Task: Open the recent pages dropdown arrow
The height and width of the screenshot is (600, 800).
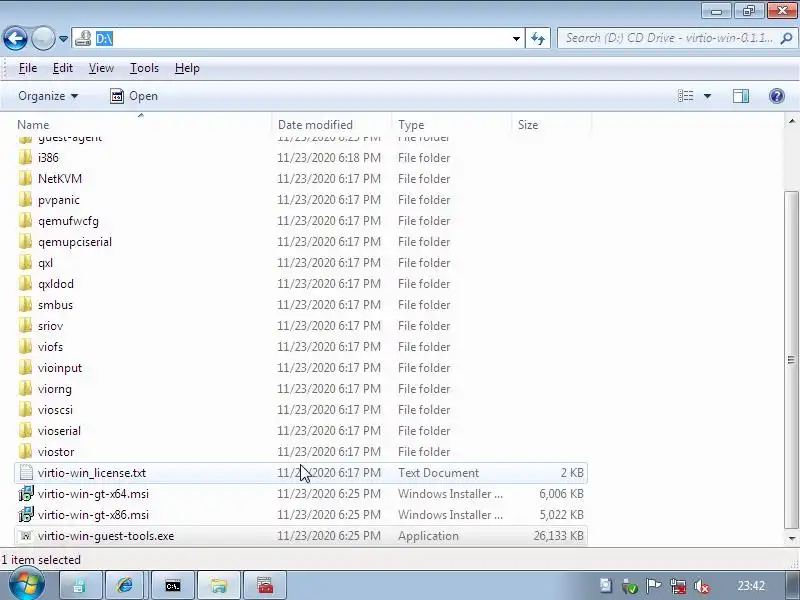Action: pos(63,39)
